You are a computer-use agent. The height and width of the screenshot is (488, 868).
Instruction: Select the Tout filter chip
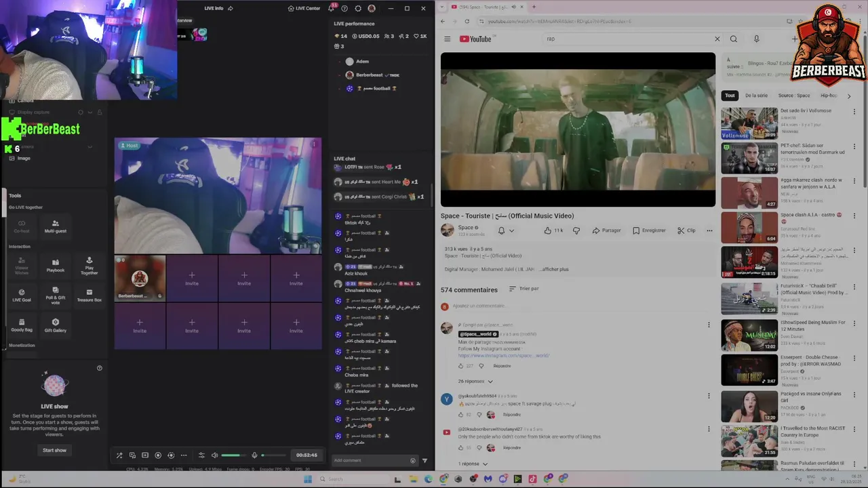[x=730, y=96]
